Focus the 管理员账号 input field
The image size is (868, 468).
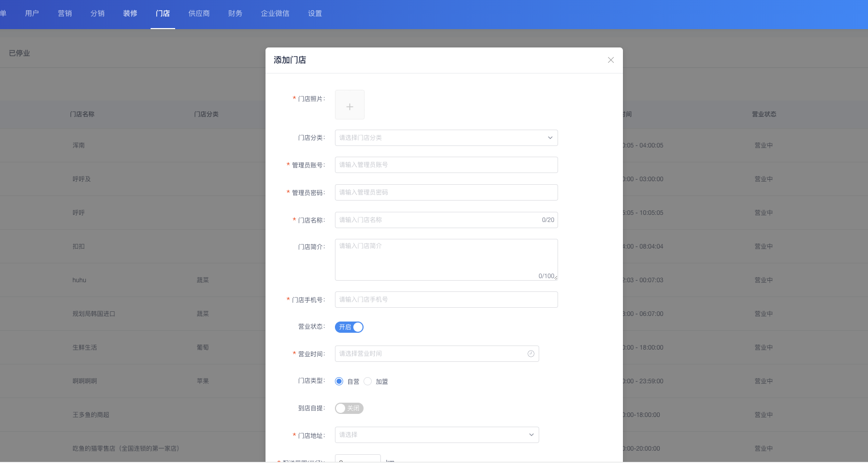(446, 165)
